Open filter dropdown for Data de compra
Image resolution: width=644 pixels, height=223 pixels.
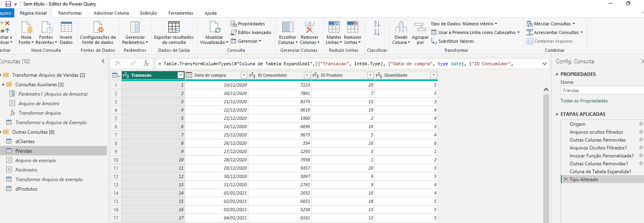coord(244,75)
